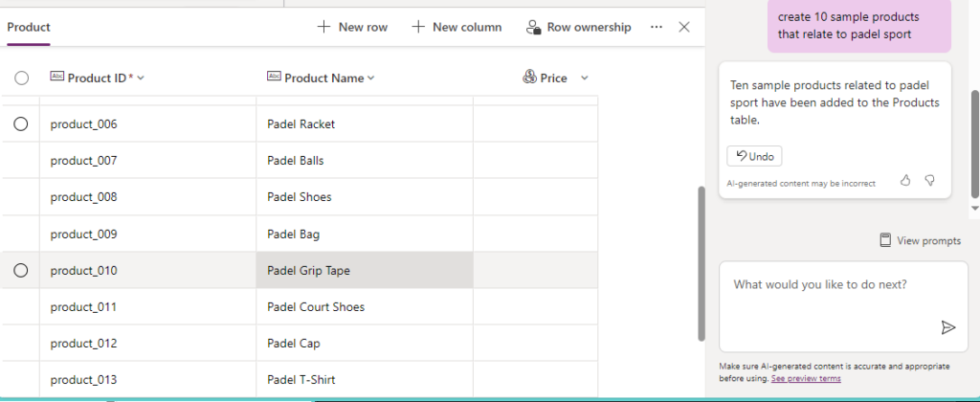This screenshot has width=980, height=402.
Task: Click the product_006 ID cell
Action: pos(147,123)
